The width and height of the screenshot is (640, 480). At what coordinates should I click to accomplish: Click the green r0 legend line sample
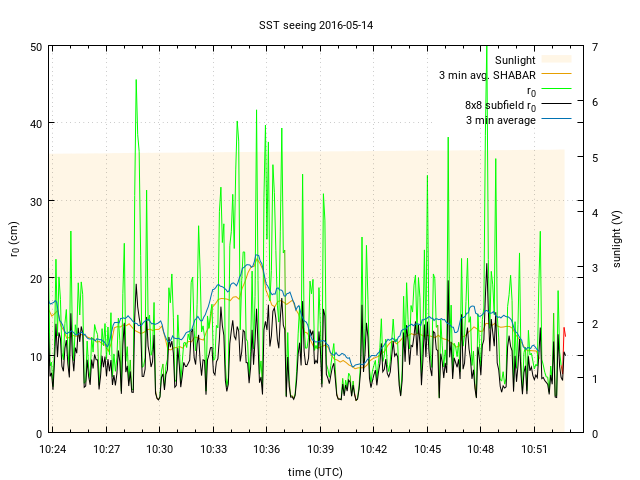pos(556,90)
